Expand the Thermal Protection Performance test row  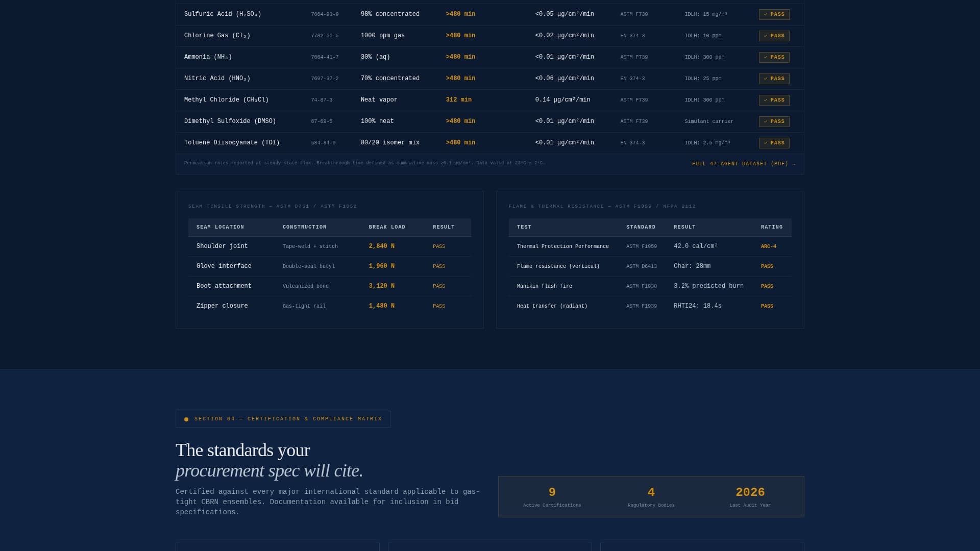pyautogui.click(x=650, y=246)
